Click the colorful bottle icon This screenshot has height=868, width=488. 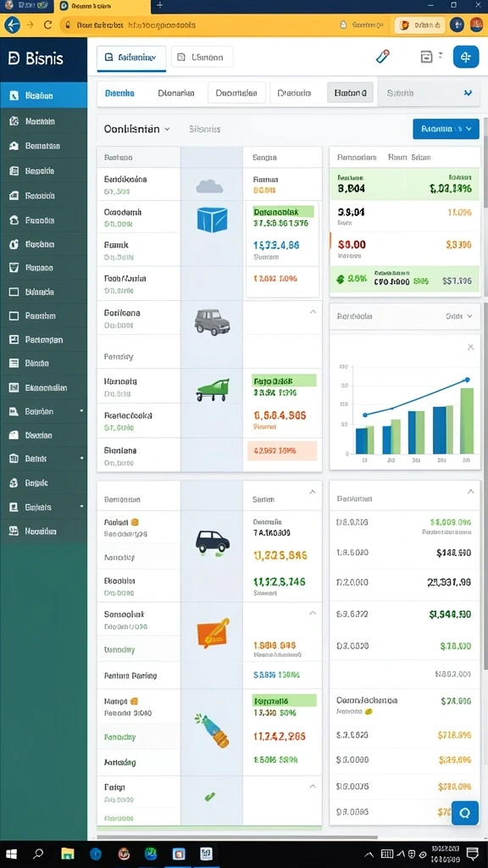[212, 730]
